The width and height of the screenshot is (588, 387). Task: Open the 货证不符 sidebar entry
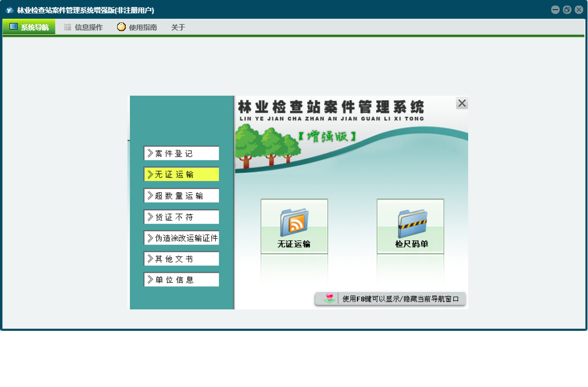(181, 217)
